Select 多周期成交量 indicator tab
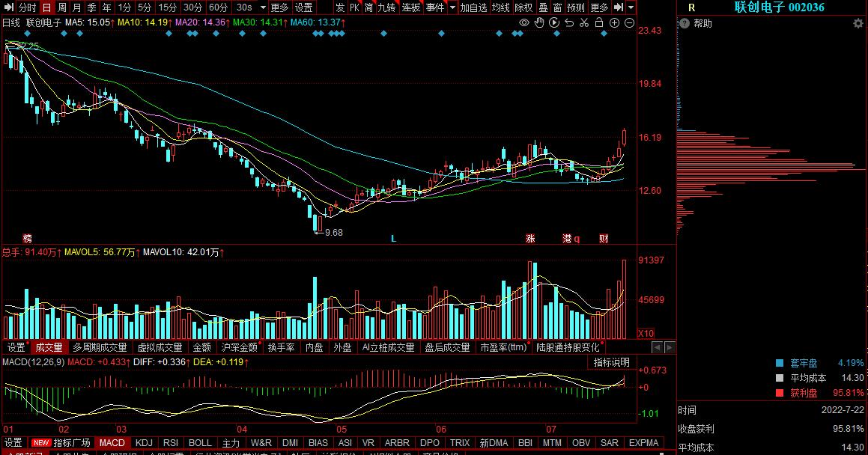 tap(100, 347)
